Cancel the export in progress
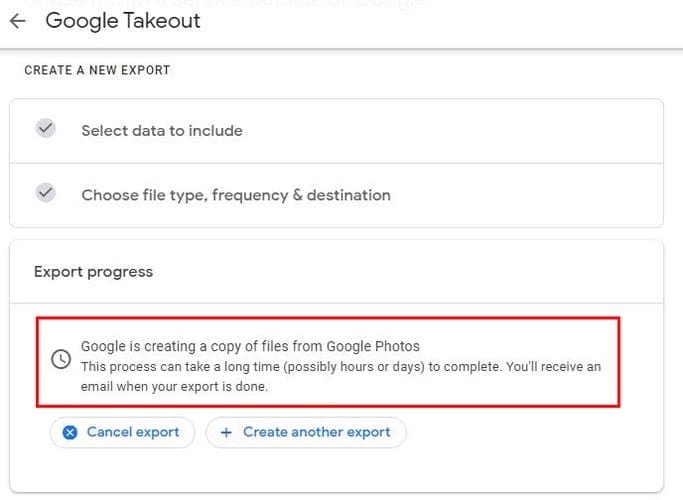The image size is (683, 500). [x=122, y=432]
